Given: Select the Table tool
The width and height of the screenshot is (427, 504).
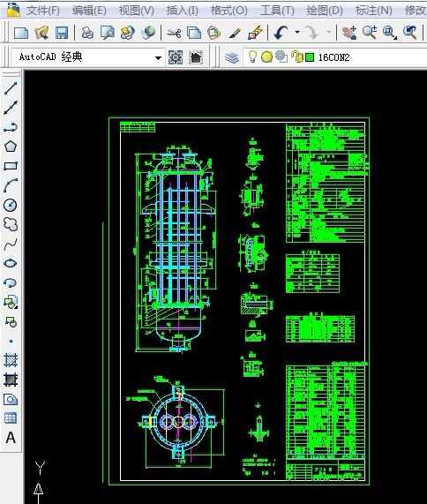Looking at the screenshot, I should [x=11, y=418].
